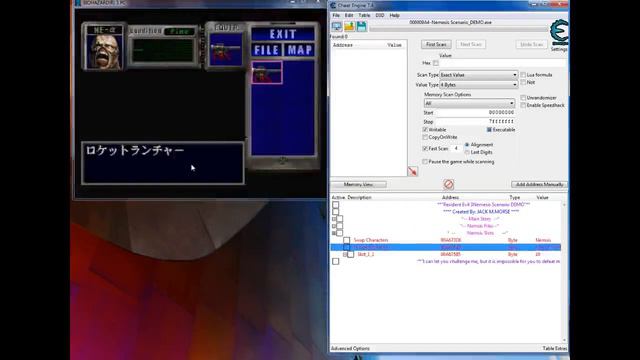Click the Cheat Engine title bar logo

click(333, 5)
